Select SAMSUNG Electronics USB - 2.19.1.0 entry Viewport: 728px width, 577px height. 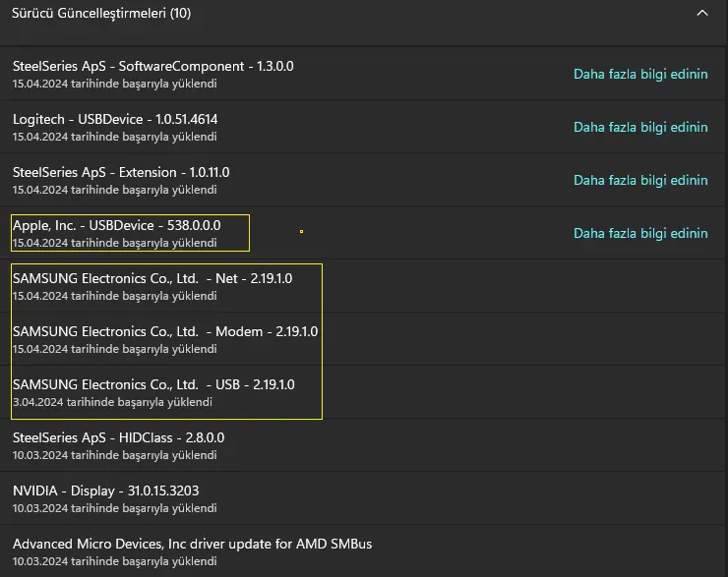click(153, 384)
